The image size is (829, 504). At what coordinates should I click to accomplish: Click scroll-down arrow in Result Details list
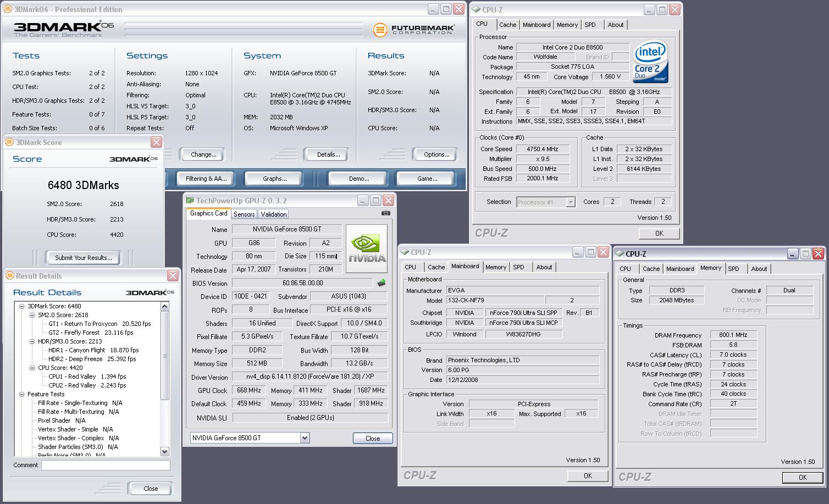pos(165,451)
